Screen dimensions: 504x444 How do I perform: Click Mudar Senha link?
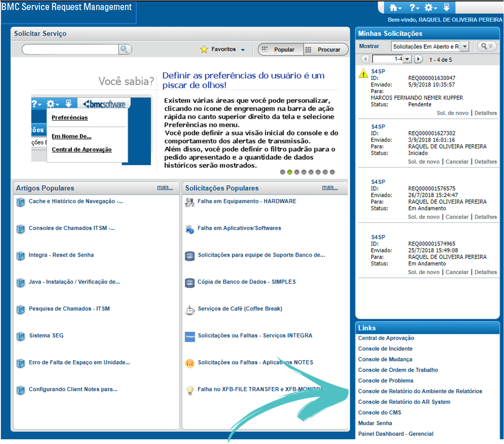(x=375, y=423)
